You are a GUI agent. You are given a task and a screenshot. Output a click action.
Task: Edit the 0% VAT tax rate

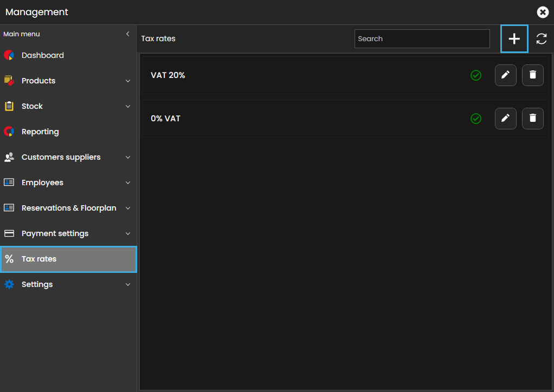505,119
